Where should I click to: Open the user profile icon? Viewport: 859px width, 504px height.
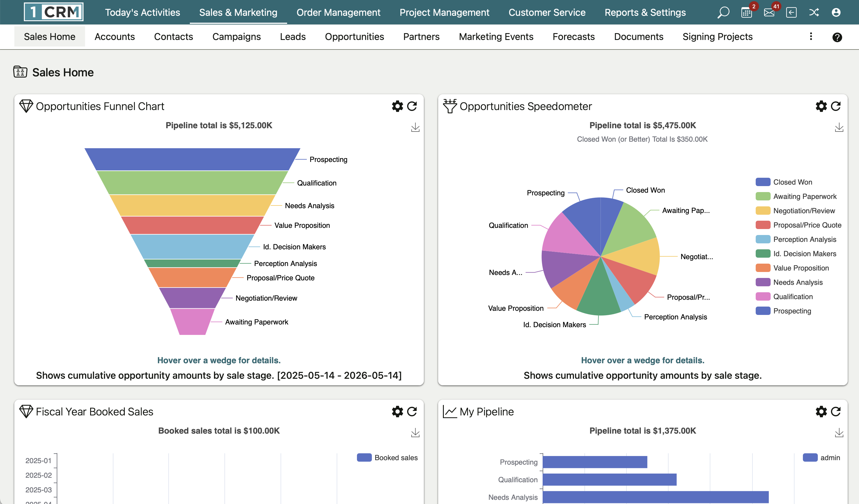tap(837, 12)
